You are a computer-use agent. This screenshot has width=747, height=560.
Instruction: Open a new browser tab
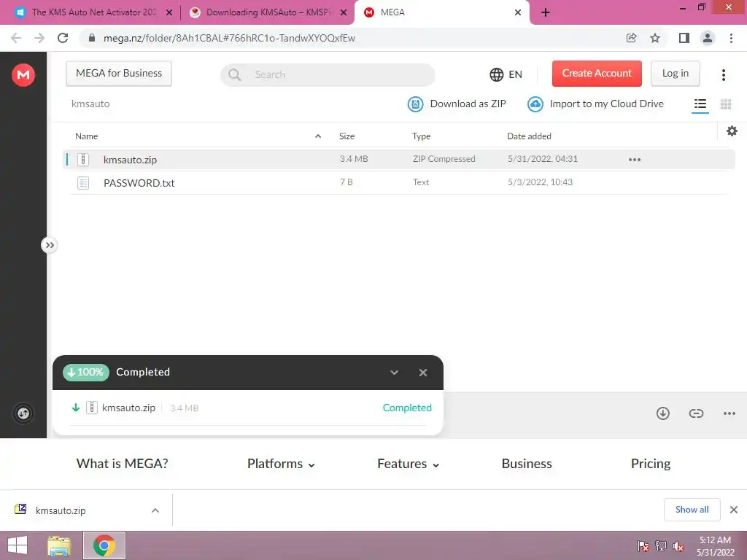pyautogui.click(x=546, y=12)
